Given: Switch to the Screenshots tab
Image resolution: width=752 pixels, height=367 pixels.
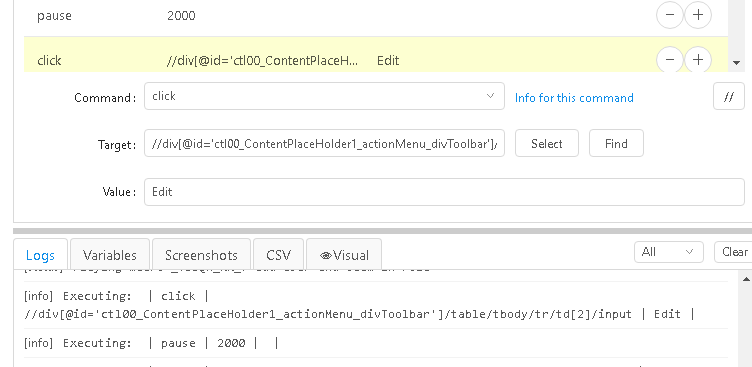Looking at the screenshot, I should tap(201, 255).
